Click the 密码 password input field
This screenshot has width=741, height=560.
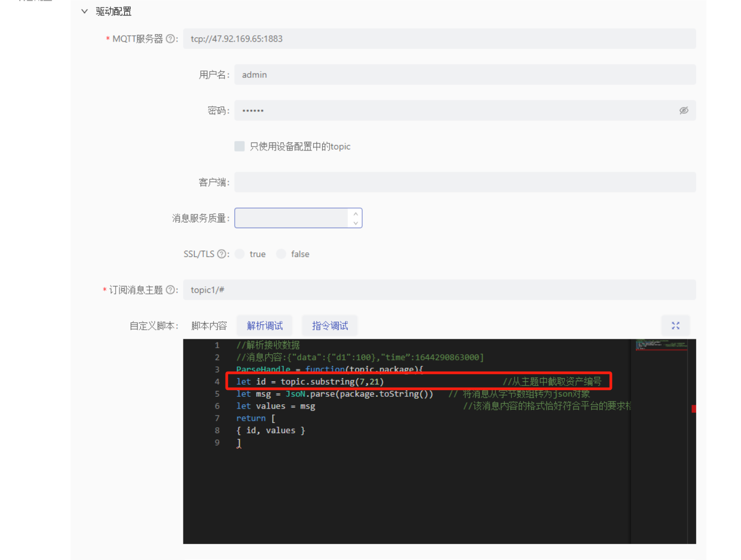pyautogui.click(x=465, y=110)
